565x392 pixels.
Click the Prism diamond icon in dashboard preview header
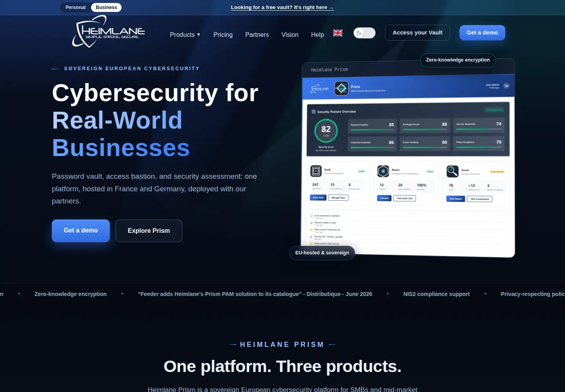tap(341, 88)
